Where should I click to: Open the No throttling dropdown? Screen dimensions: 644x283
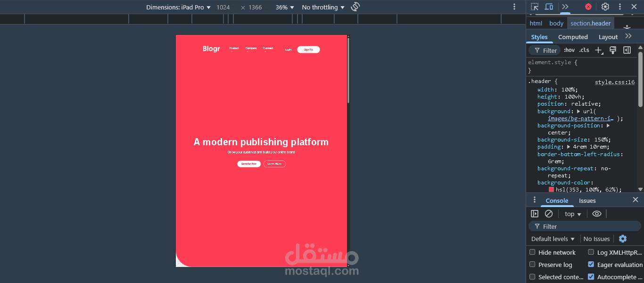coord(323,7)
